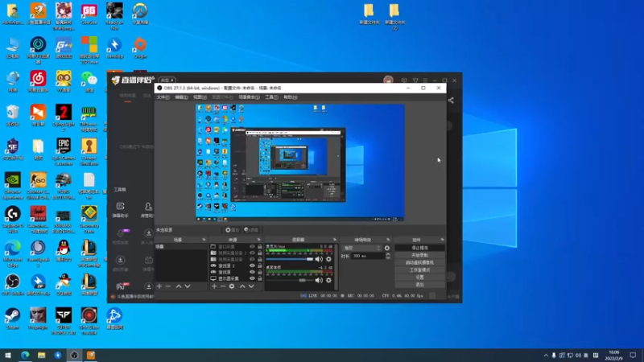Move scene up in Scenes panel
644x362 pixels.
179,286
